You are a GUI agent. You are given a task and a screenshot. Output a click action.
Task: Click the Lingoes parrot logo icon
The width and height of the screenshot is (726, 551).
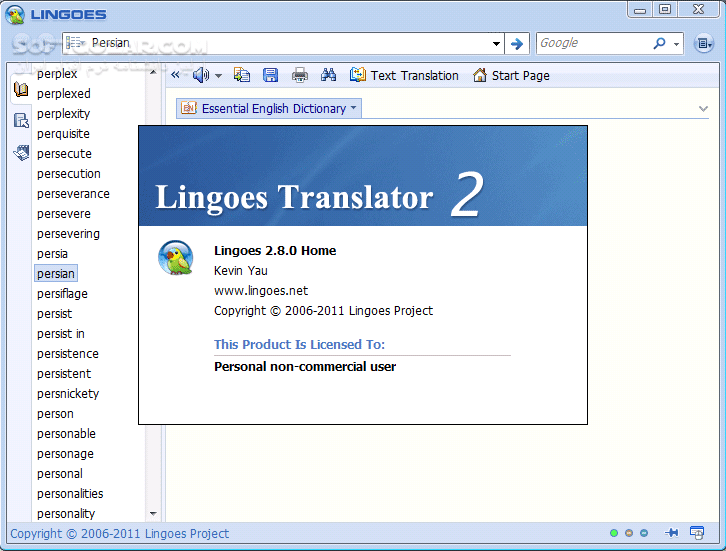pos(15,14)
